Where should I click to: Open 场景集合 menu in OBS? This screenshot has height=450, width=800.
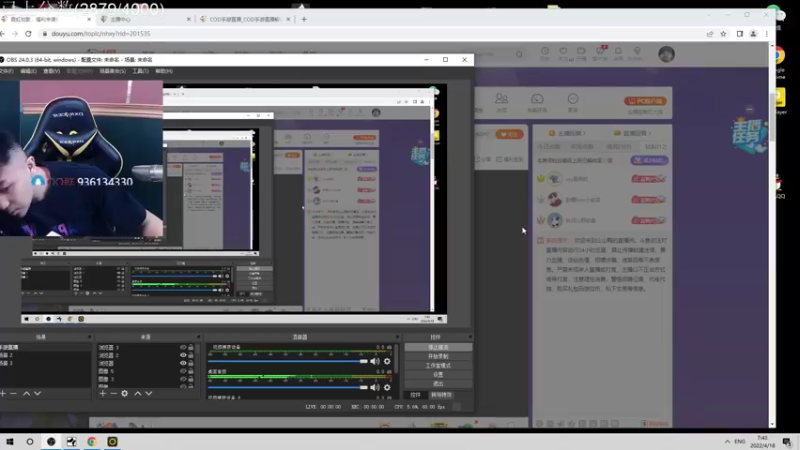click(x=112, y=71)
